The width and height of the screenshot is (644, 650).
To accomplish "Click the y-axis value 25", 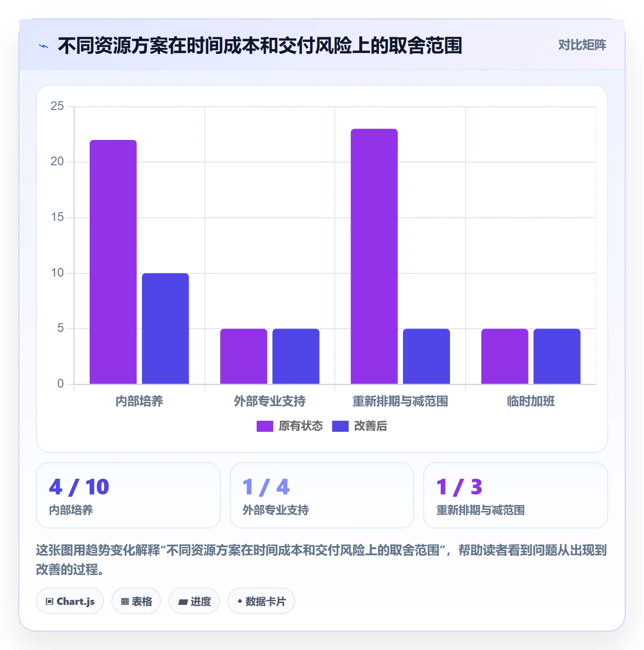I will pos(57,106).
